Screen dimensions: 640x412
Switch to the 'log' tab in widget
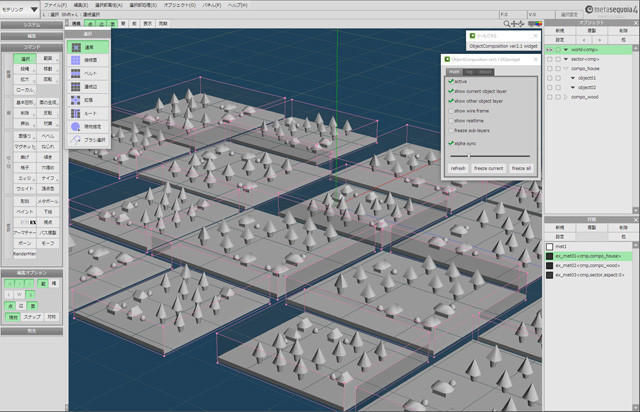click(470, 71)
